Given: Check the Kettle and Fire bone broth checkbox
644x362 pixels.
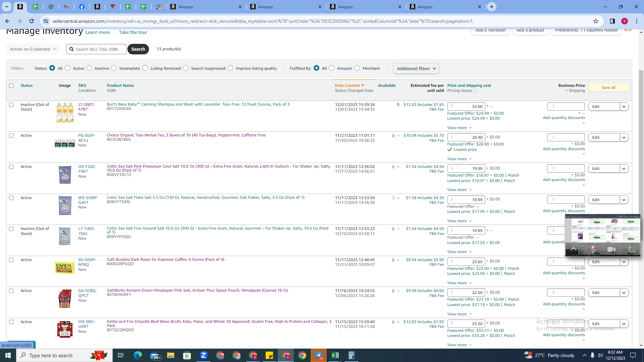Looking at the screenshot, I should 11,322.
